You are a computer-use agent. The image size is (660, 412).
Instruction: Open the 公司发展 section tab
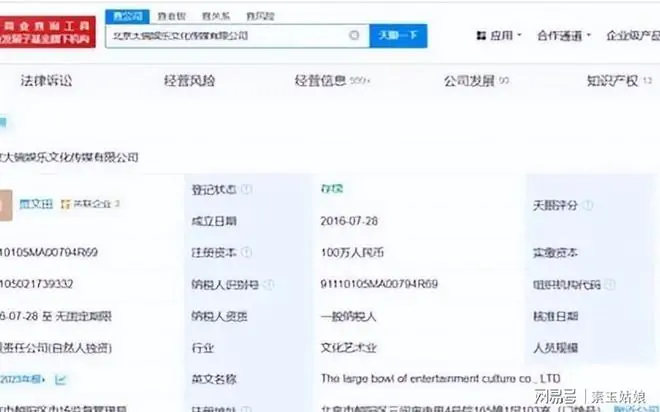click(476, 80)
